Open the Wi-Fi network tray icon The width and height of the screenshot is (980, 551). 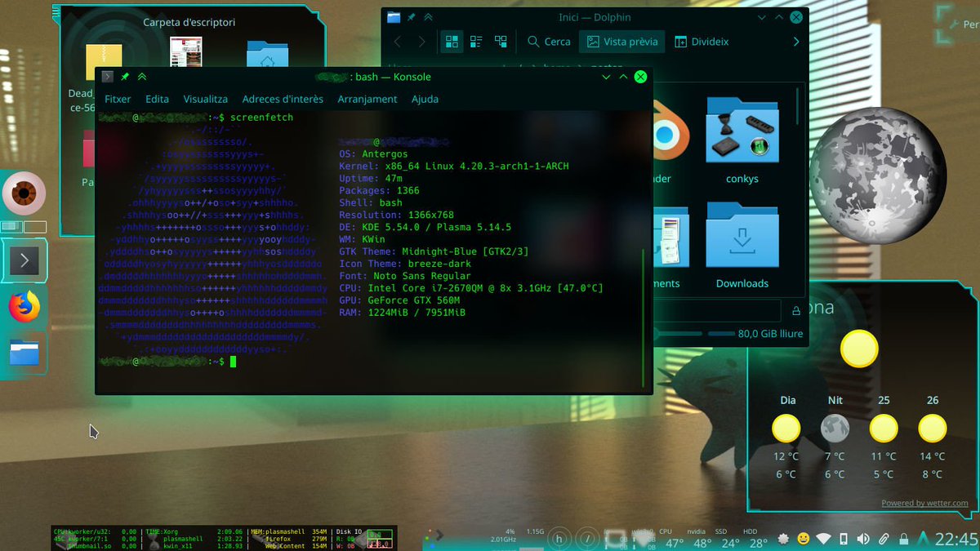(823, 539)
